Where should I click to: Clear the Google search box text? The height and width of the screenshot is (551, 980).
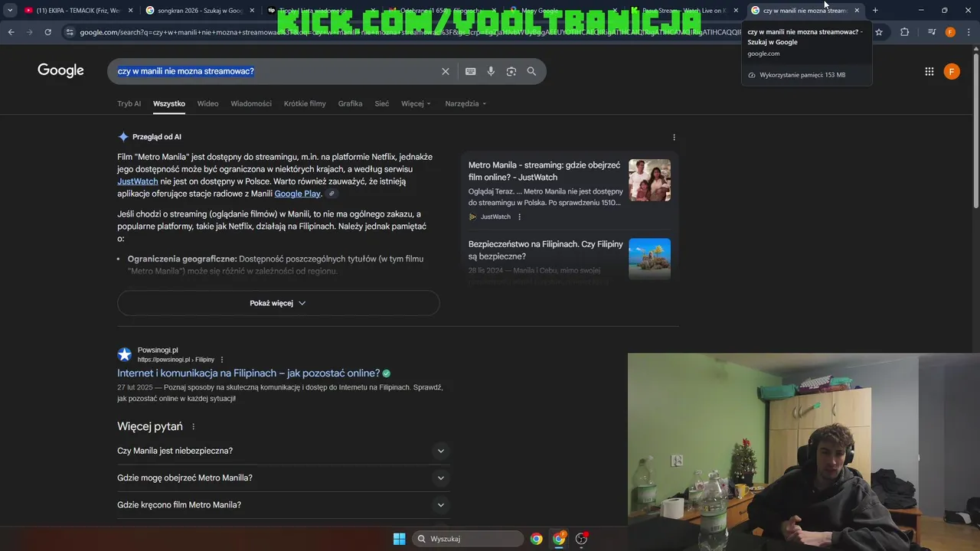pos(445,71)
